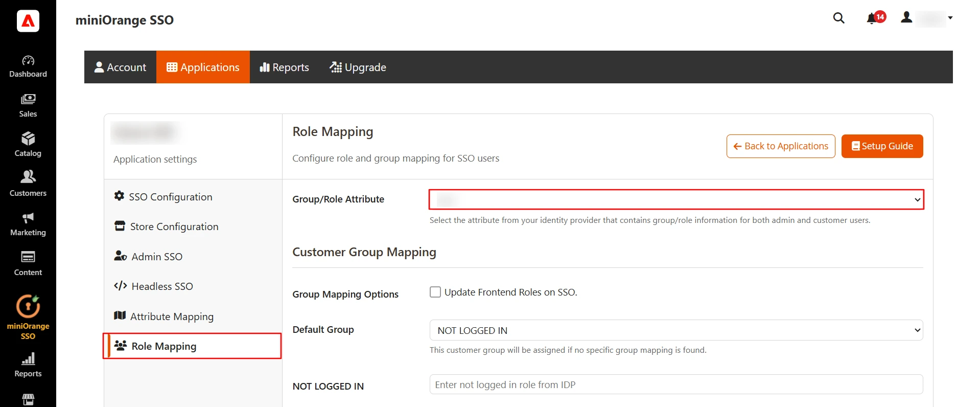Click the SSO Configuration gear icon

pos(119,196)
